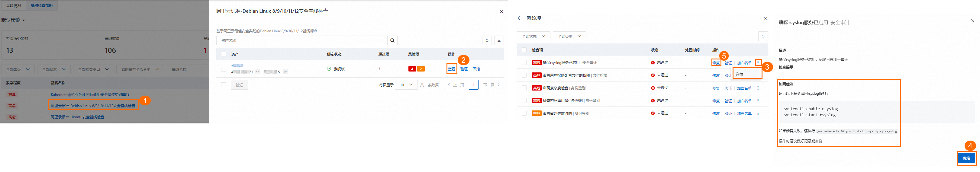Open more menu for 设置密码失效时间 row
This screenshot has height=172, width=980.
(758, 113)
